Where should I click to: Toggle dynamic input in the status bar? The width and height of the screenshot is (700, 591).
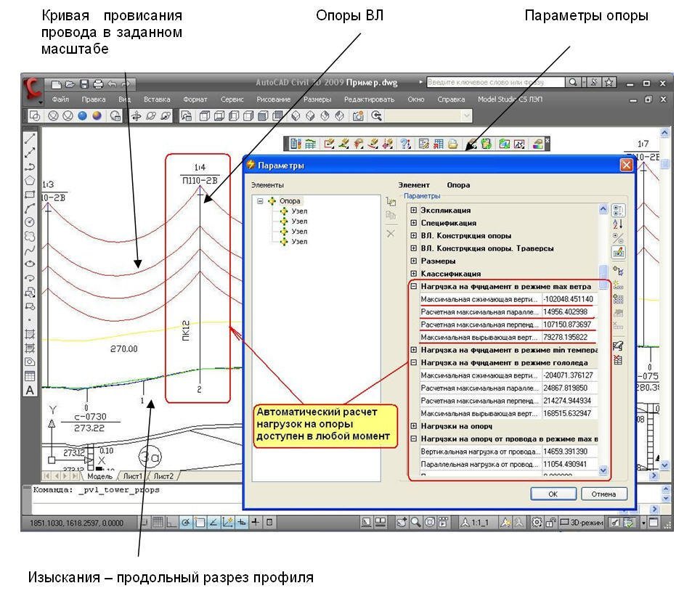(x=242, y=522)
